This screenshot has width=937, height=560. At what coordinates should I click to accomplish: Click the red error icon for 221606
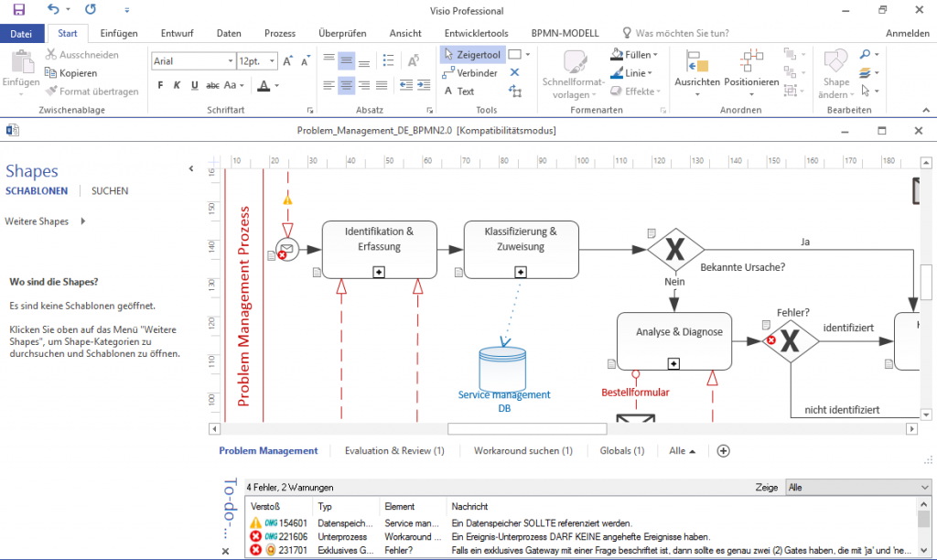[x=256, y=537]
